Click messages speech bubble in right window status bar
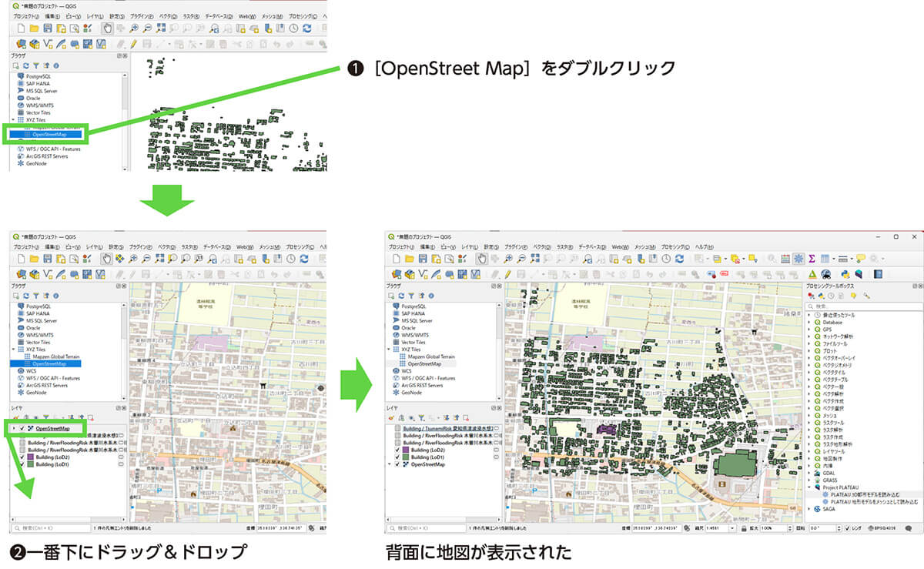The image size is (924, 569). click(x=909, y=528)
